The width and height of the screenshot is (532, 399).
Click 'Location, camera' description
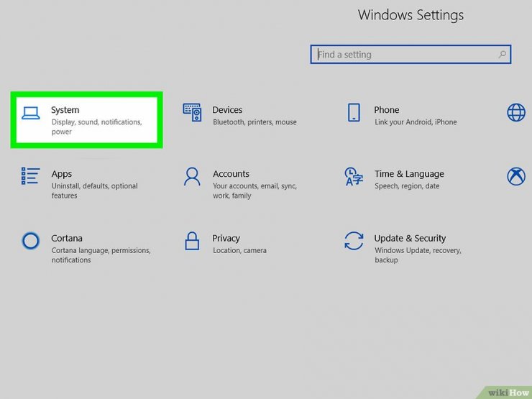(239, 250)
